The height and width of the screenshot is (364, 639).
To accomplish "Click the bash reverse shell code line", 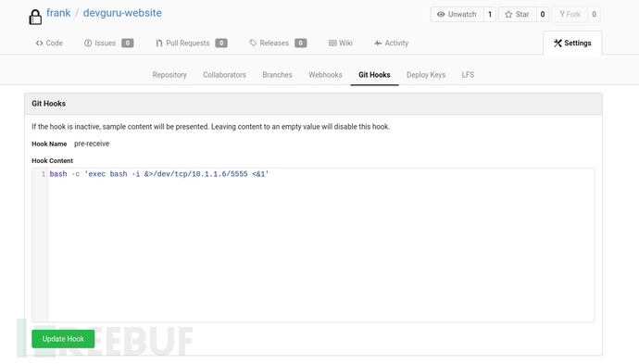I will (x=159, y=174).
